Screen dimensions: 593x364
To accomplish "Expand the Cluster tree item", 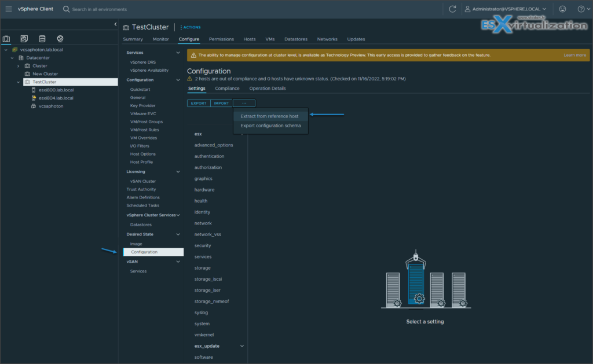I will point(18,66).
